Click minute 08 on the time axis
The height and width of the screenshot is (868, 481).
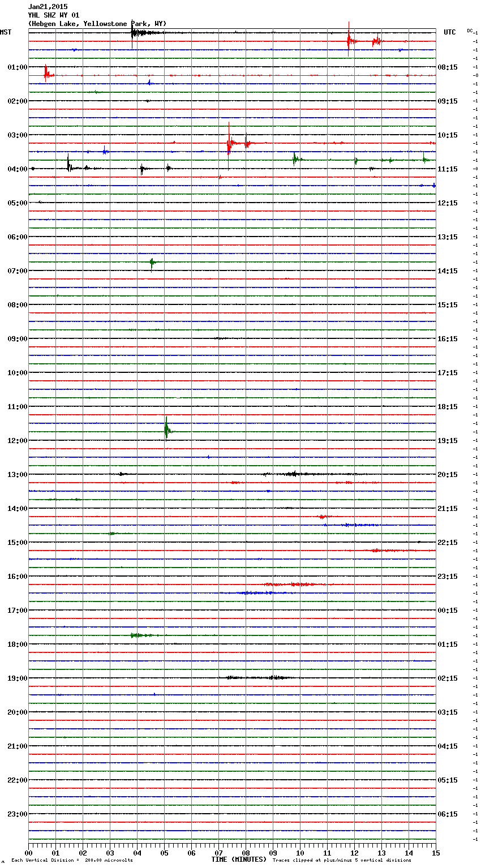[246, 853]
